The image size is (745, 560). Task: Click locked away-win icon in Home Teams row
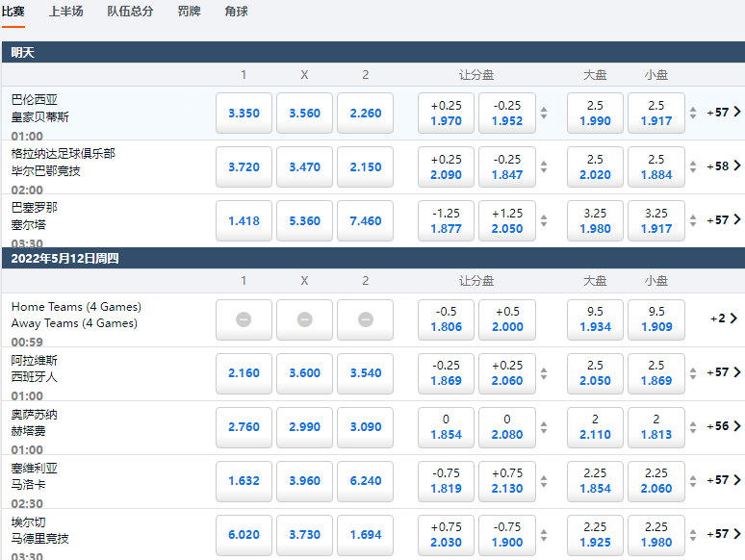(365, 319)
